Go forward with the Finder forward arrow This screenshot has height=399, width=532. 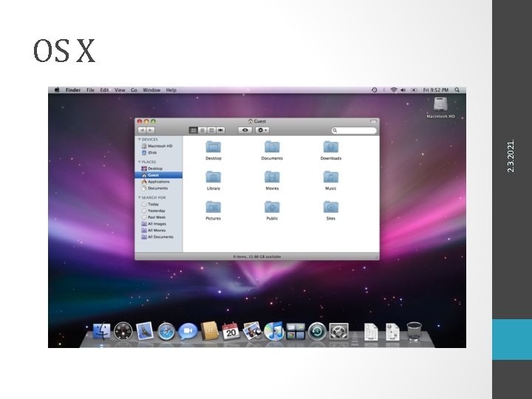click(x=150, y=130)
